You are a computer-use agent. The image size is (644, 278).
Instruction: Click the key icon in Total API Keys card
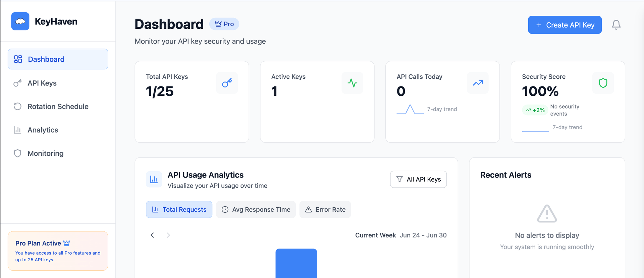click(227, 83)
